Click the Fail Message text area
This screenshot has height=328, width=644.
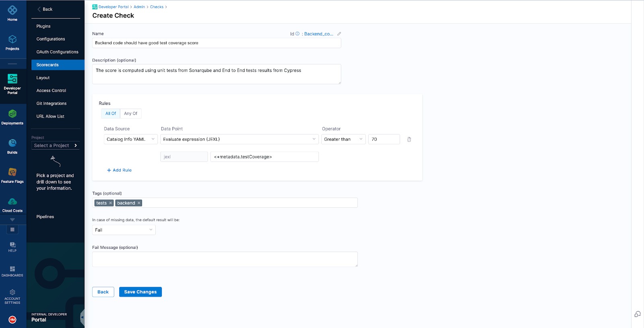225,259
